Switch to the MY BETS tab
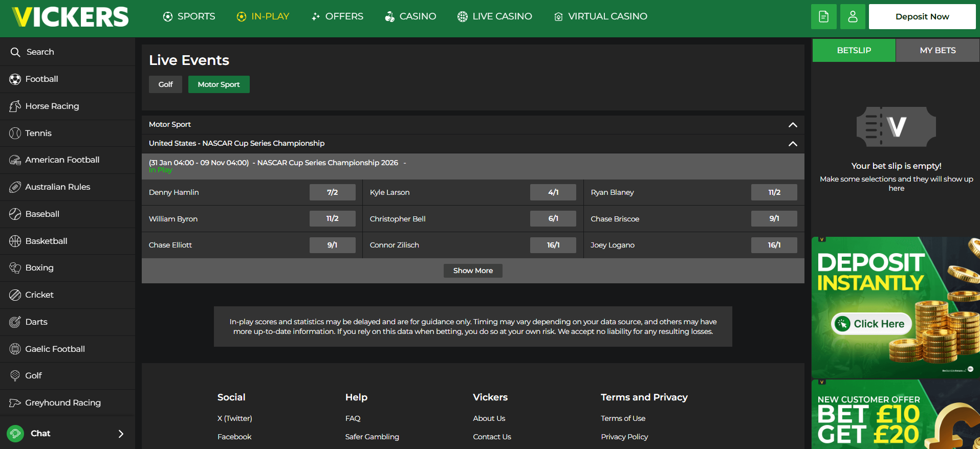 [x=938, y=51]
